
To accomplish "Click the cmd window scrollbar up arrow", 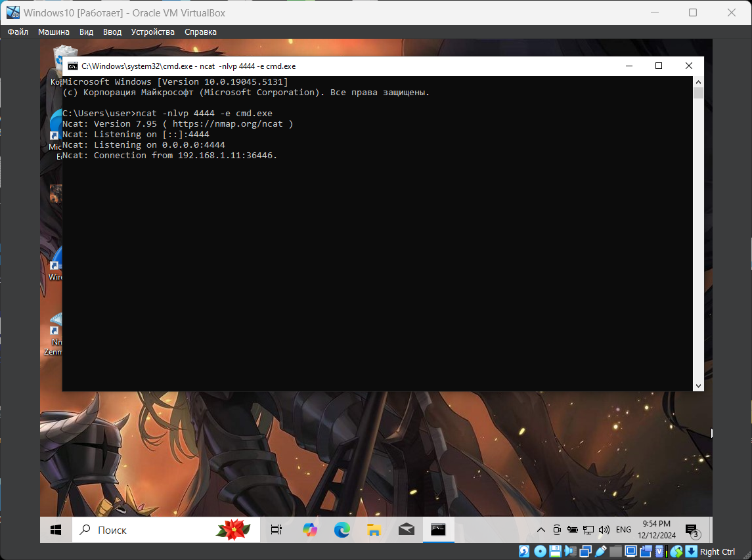I will [x=698, y=82].
